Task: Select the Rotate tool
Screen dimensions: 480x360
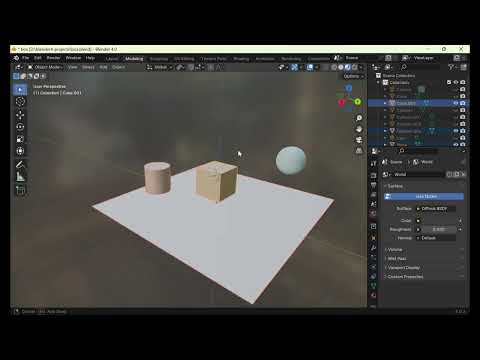Action: [20, 127]
